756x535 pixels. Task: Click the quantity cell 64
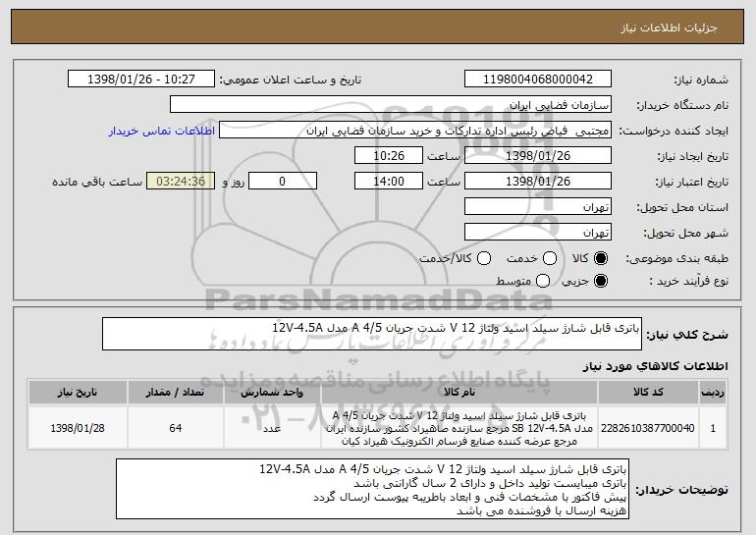pyautogui.click(x=176, y=428)
